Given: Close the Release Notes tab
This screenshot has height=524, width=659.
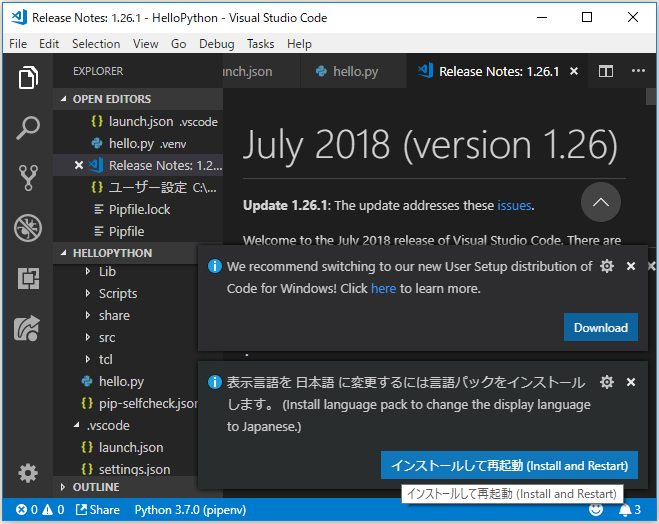Looking at the screenshot, I should (x=574, y=71).
